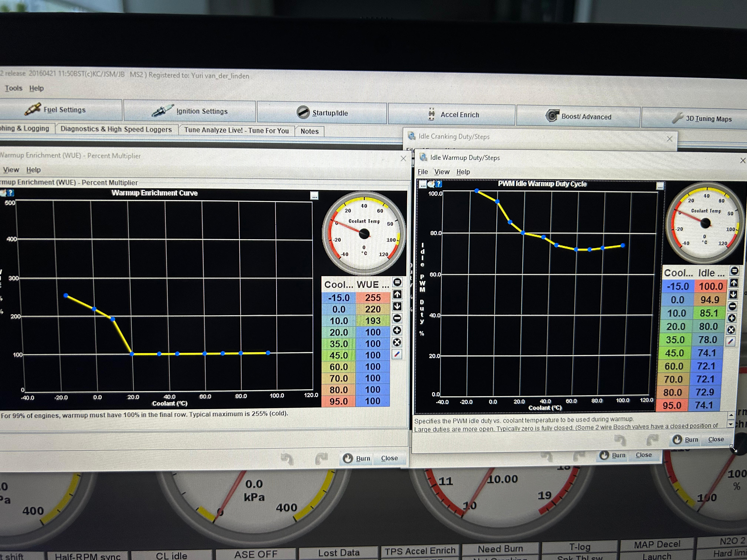Click right options button on PWM Idle graph
Image resolution: width=747 pixels, height=560 pixels.
coord(660,186)
